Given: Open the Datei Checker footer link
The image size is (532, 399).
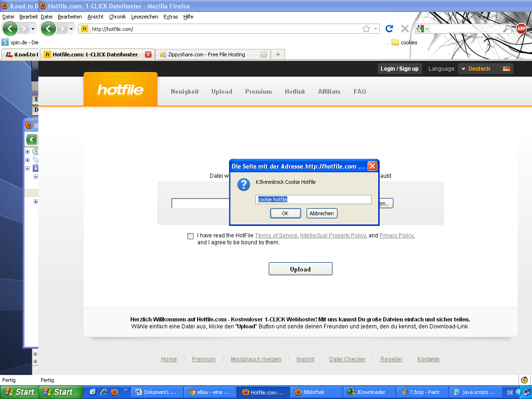Looking at the screenshot, I should [x=347, y=359].
